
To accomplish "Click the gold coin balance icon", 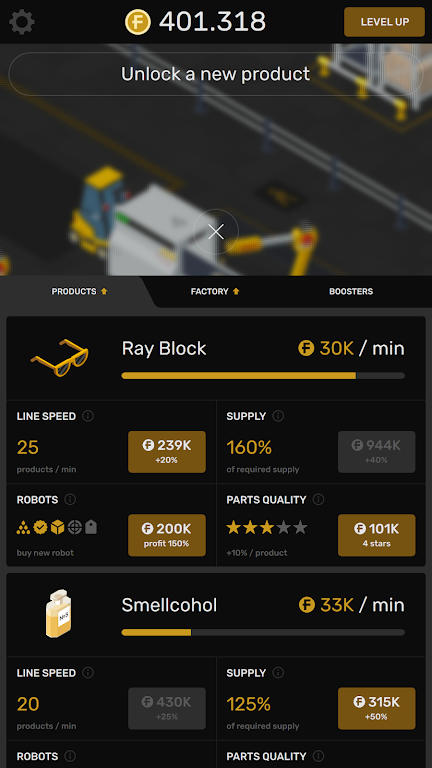I will click(x=138, y=22).
